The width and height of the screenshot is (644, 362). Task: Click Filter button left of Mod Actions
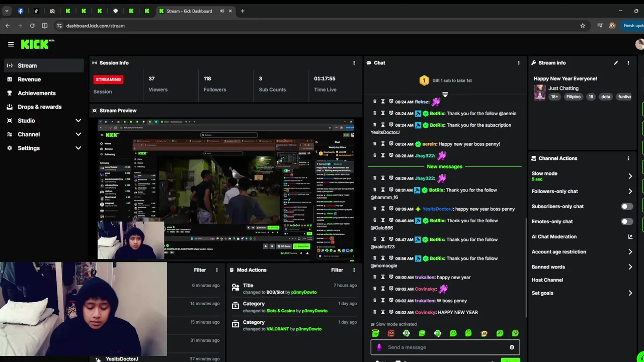(x=200, y=270)
